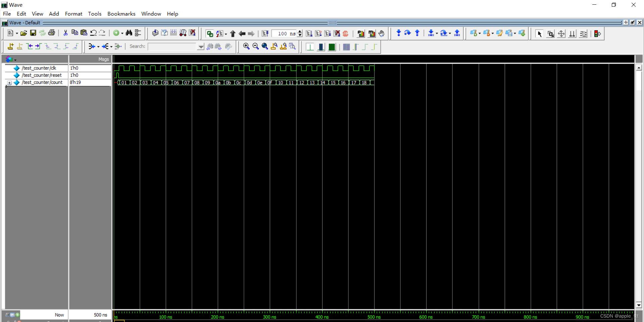
Task: Jump to the previous signal transition
Action: point(30,46)
